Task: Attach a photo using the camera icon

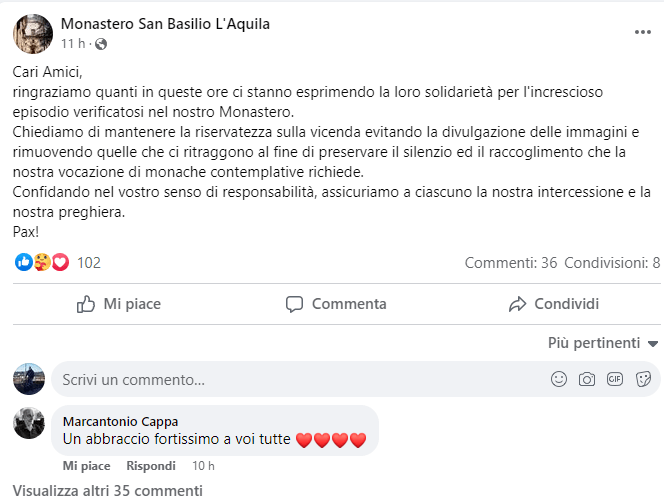Action: [587, 380]
